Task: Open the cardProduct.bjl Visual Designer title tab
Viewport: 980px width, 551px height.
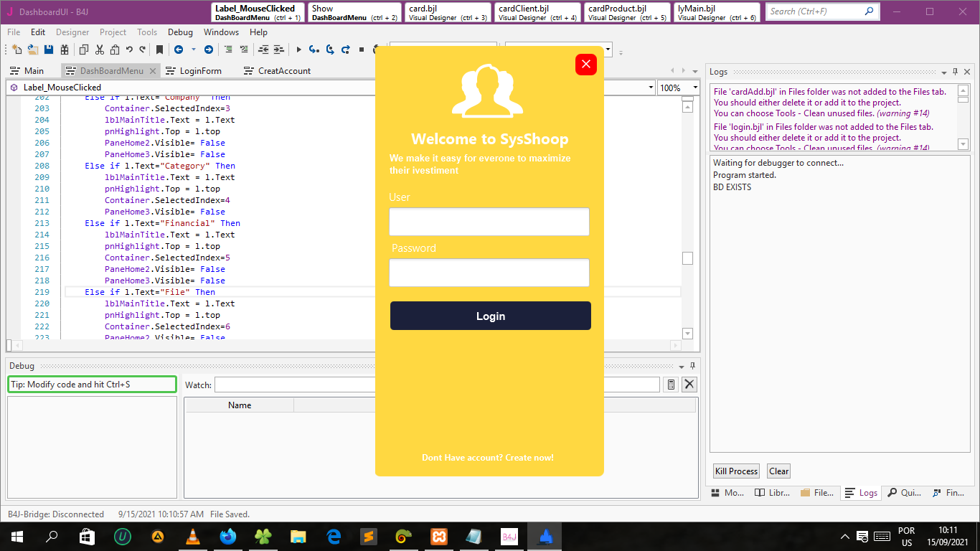Action: [x=627, y=12]
